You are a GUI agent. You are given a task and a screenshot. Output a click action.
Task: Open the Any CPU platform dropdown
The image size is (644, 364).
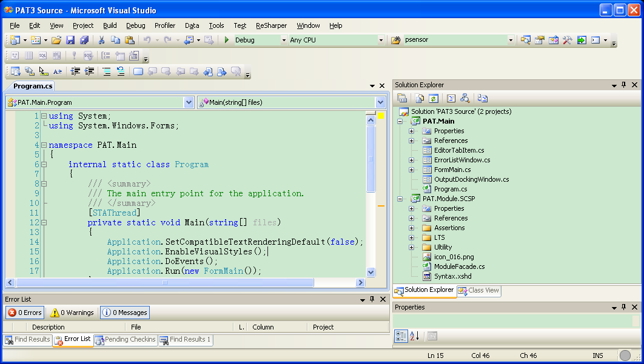coord(381,40)
